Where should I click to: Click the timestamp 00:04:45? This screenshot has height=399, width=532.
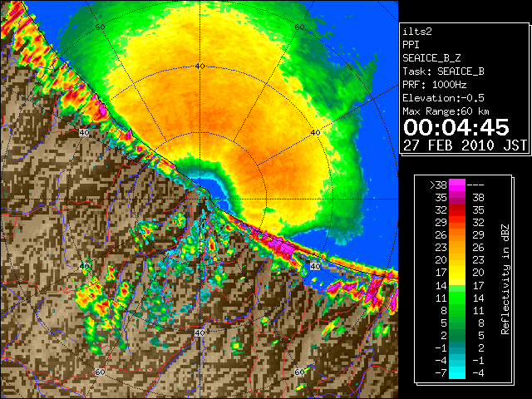click(x=456, y=127)
